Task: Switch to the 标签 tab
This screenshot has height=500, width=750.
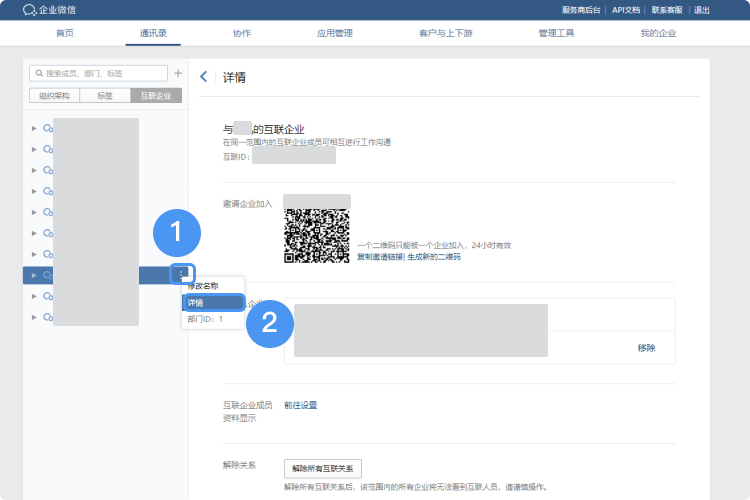Action: tap(105, 96)
